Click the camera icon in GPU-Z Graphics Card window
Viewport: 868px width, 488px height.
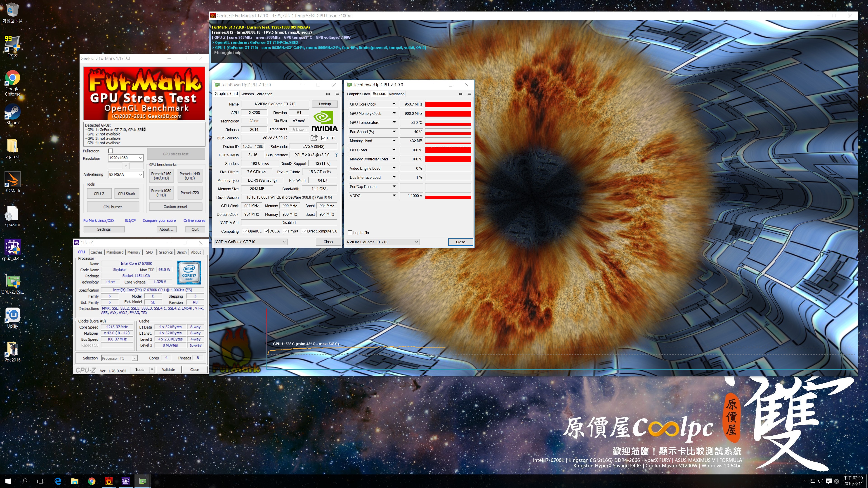pyautogui.click(x=328, y=94)
